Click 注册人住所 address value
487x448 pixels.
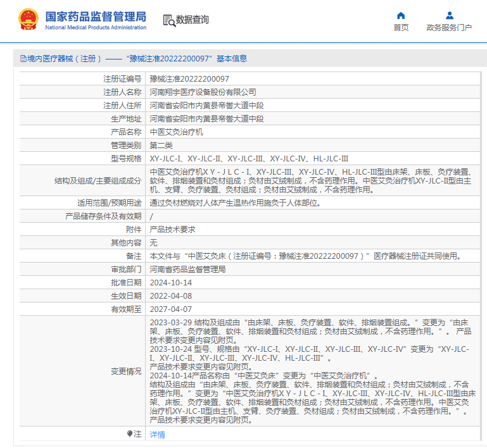[x=206, y=106]
